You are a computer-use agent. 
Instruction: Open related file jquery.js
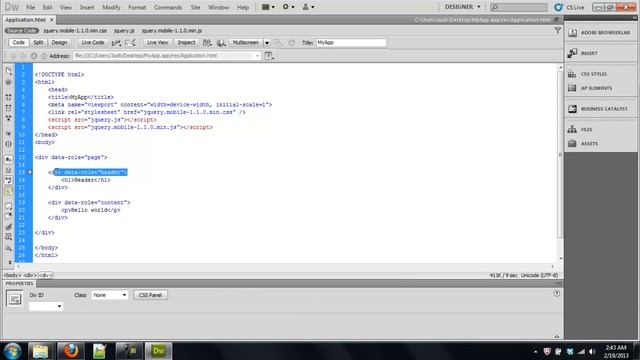124,31
